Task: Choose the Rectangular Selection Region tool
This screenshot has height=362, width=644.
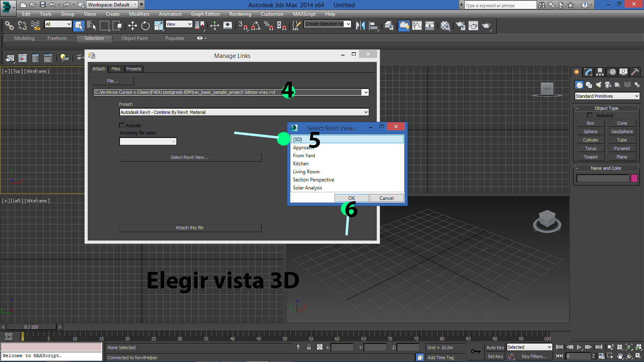Action: 104,26
